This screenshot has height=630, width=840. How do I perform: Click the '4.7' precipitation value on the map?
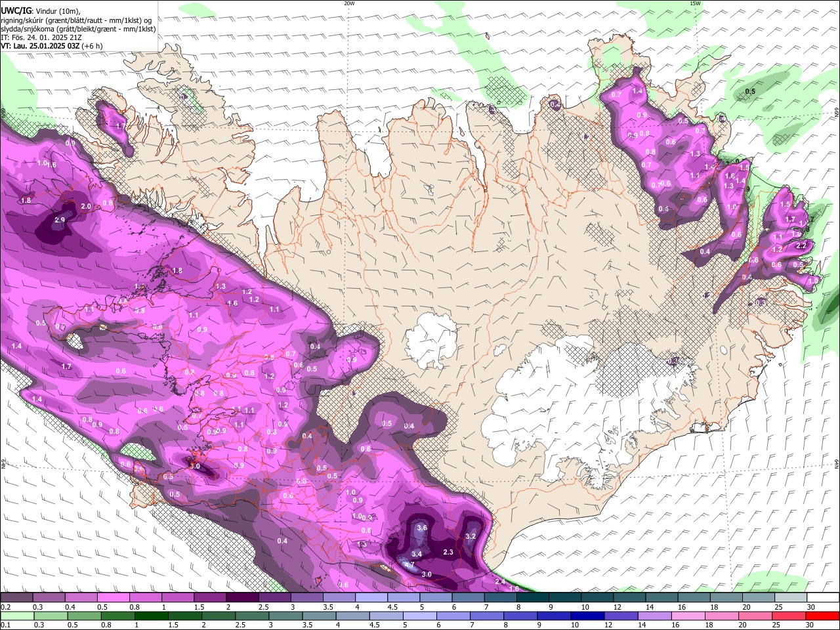409,565
